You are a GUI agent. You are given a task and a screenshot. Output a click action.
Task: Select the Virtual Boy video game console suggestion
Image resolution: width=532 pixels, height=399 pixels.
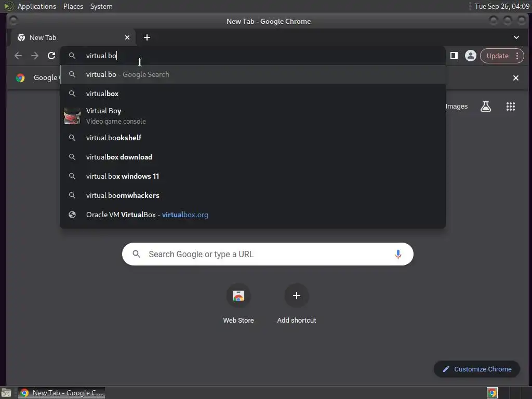(252, 116)
